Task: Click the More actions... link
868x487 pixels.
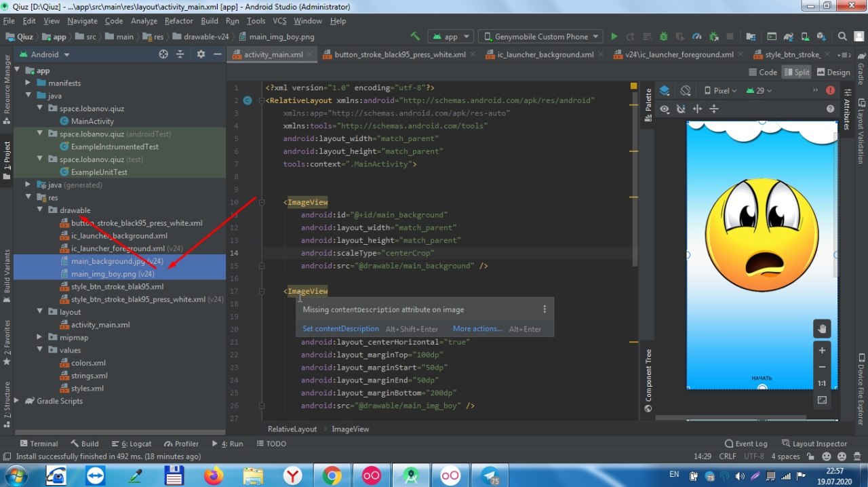Action: [477, 329]
